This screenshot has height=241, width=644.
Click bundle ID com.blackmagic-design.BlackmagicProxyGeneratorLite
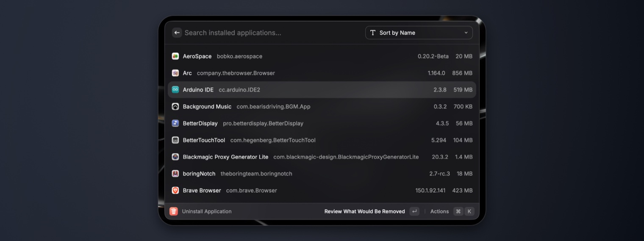click(x=346, y=157)
